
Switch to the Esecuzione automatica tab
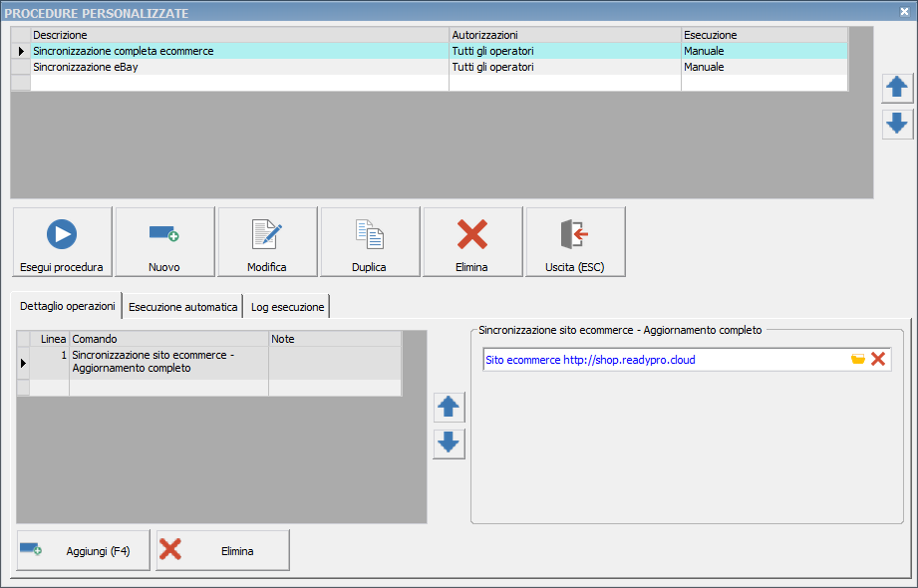[x=183, y=307]
